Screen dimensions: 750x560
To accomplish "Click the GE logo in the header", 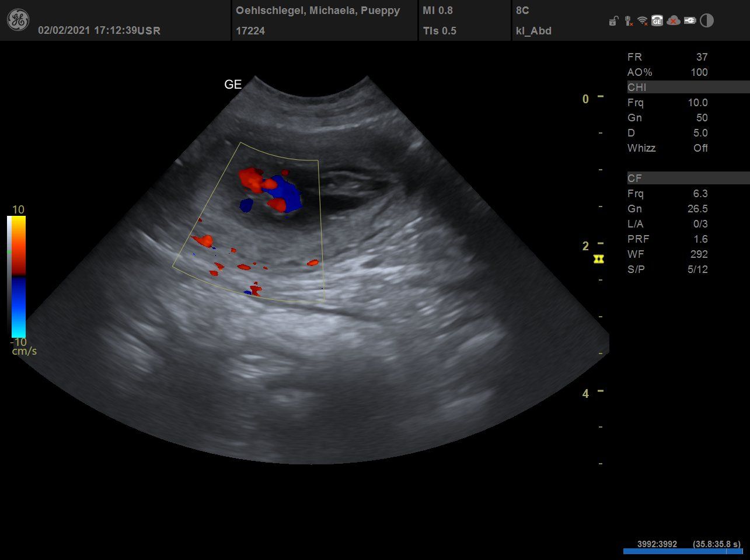I will point(18,20).
